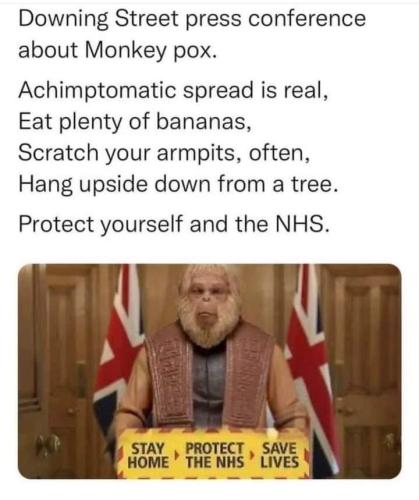Click 'Hang upside down from a tree.'
This screenshot has width=419, height=500.
[x=178, y=184]
